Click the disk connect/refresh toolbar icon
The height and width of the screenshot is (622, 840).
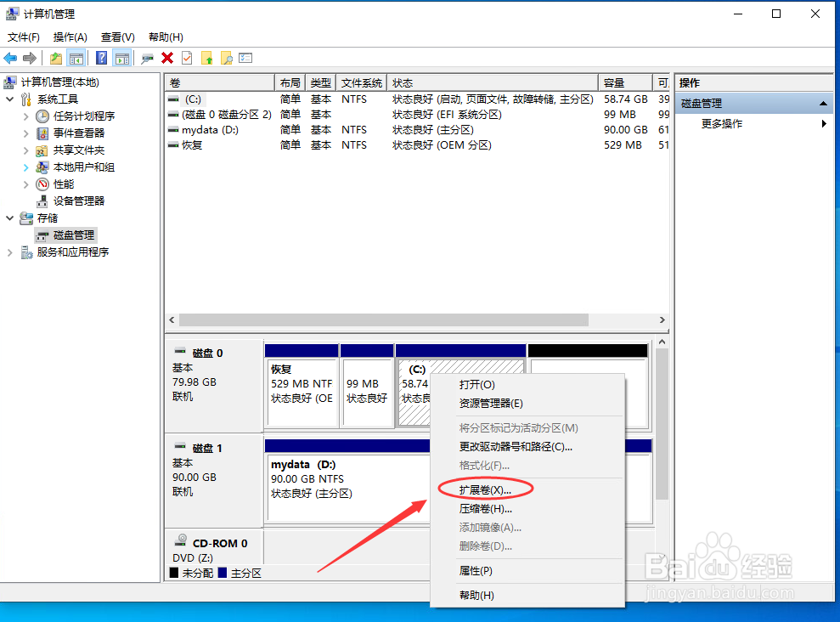tap(147, 58)
